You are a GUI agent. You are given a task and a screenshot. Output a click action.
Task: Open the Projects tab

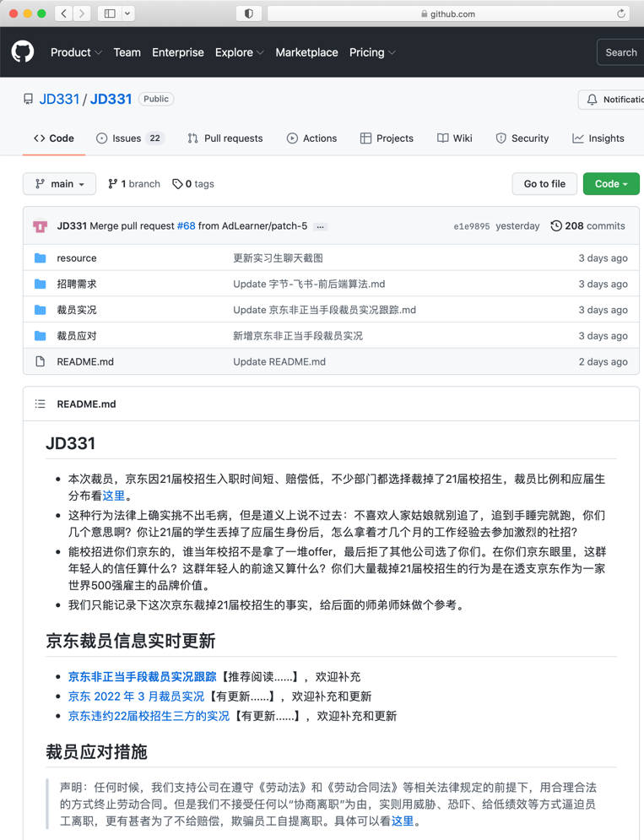click(387, 138)
